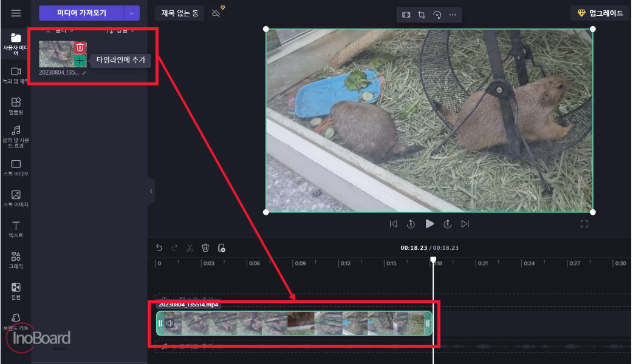Toggle the cloud sync off icon
633x364 pixels.
coord(216,13)
